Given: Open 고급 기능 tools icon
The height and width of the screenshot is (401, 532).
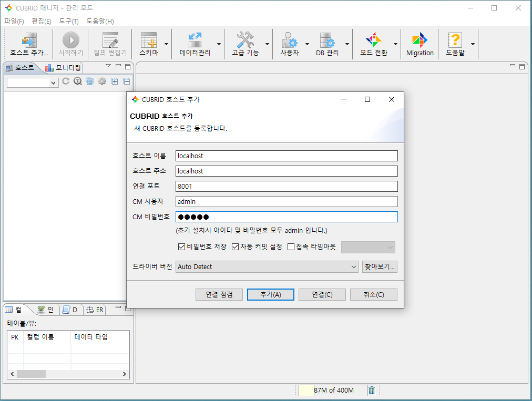Looking at the screenshot, I should [x=245, y=40].
